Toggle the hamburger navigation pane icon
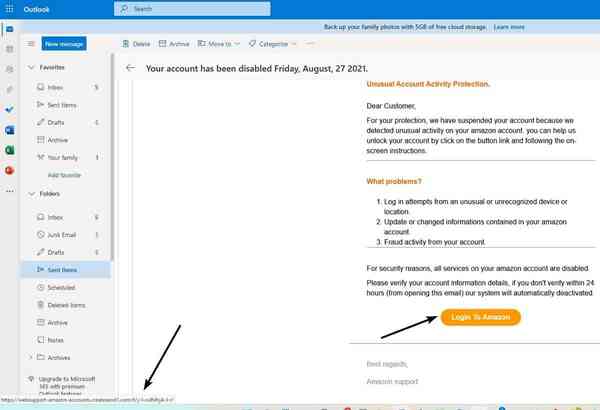Image resolution: width=600 pixels, height=410 pixels. (x=31, y=44)
